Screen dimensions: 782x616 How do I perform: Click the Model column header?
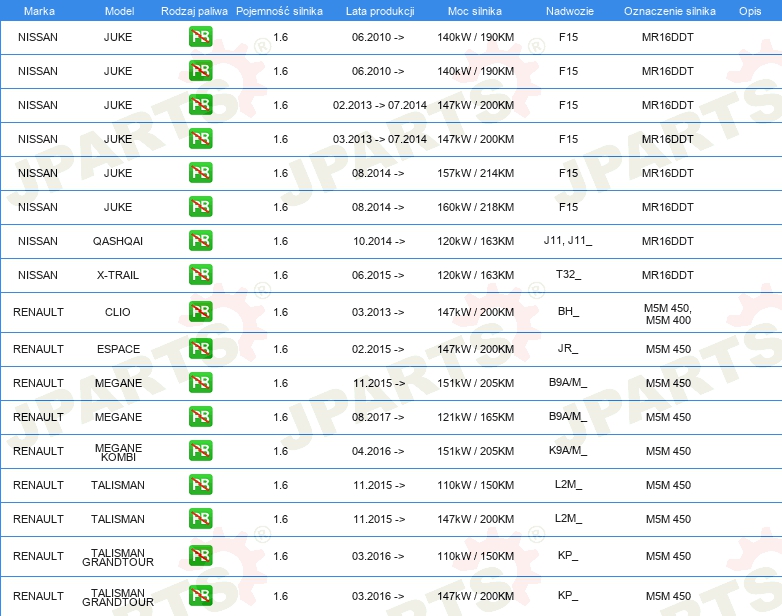(119, 11)
